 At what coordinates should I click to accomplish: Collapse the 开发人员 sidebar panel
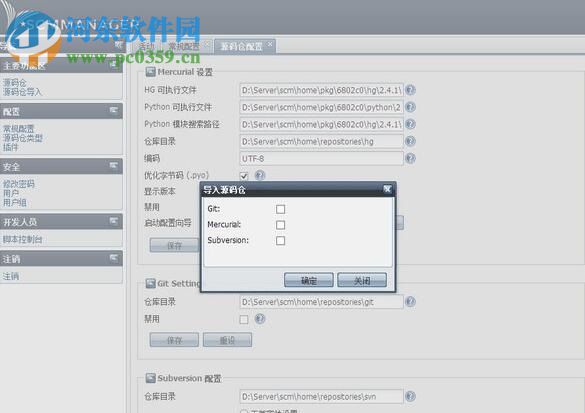[x=113, y=221]
